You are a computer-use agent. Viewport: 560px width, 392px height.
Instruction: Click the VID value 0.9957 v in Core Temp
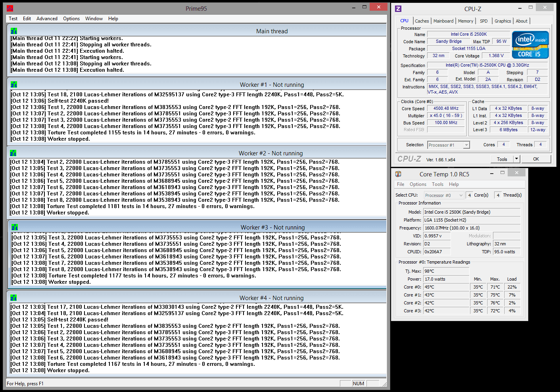(437, 236)
